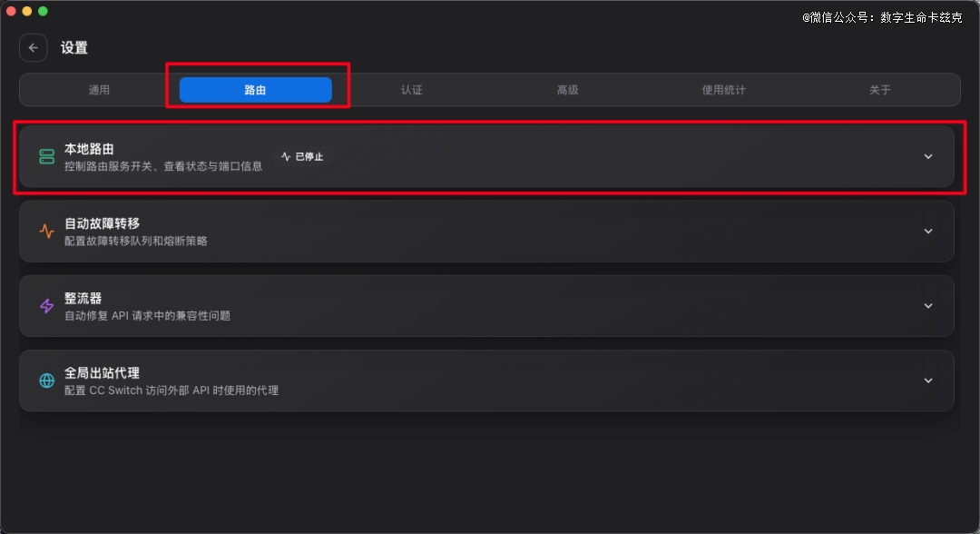Image resolution: width=980 pixels, height=534 pixels.
Task: Switch to the 通用 tab
Action: [99, 90]
